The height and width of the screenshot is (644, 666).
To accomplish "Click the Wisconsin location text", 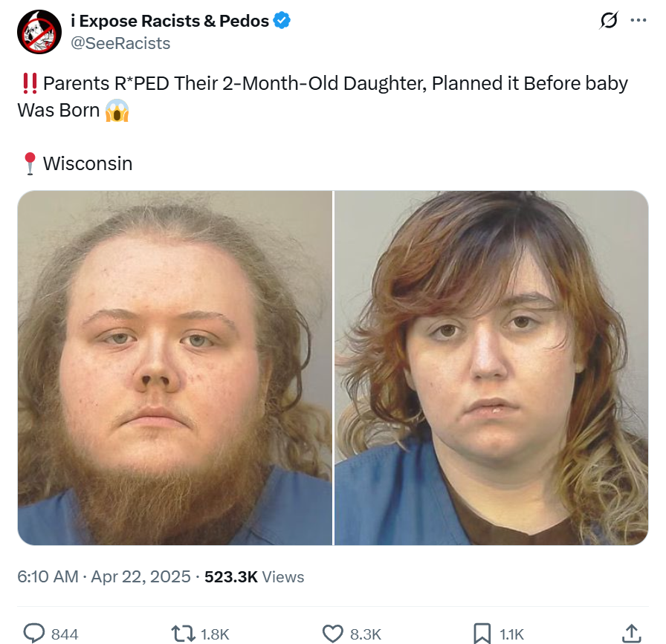I will (88, 163).
